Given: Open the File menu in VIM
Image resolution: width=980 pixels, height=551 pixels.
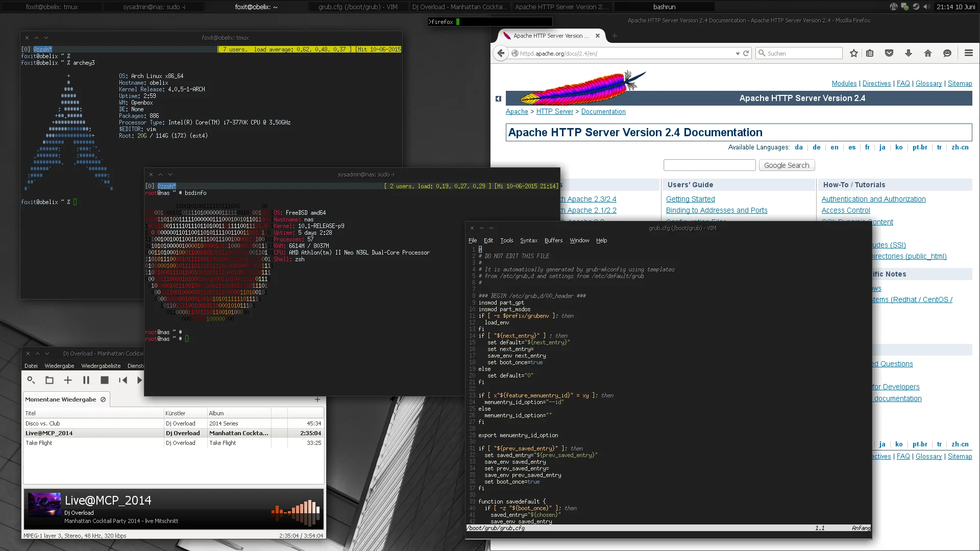Looking at the screenshot, I should click(473, 240).
